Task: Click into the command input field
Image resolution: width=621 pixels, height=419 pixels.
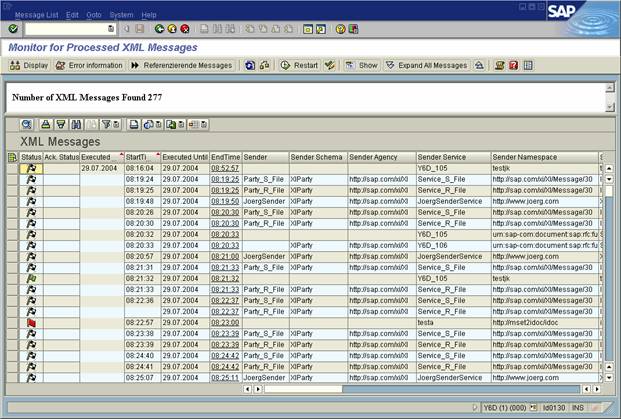Action: (x=67, y=29)
